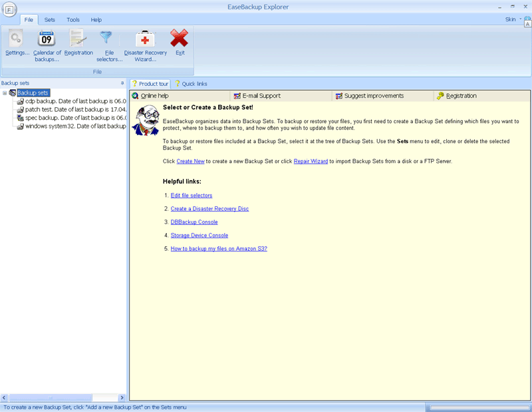Click the progress bar in status bar
The image size is (532, 412).
pyautogui.click(x=479, y=407)
